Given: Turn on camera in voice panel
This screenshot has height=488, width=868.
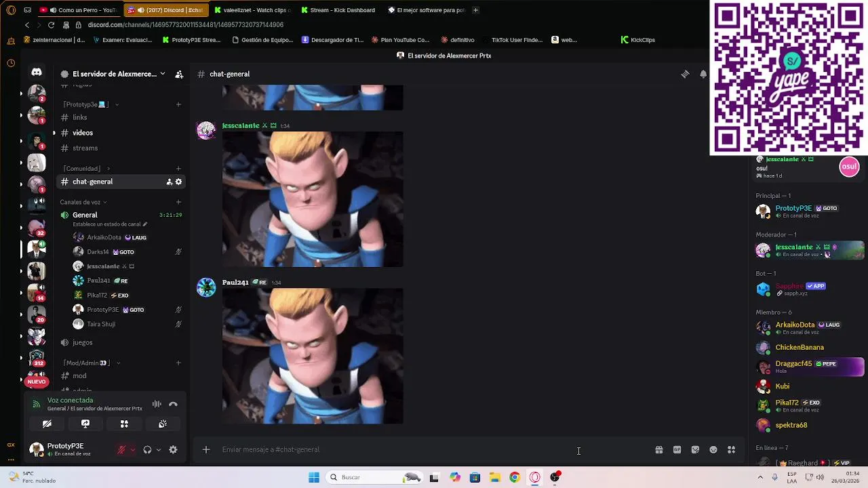Looking at the screenshot, I should pyautogui.click(x=47, y=424).
